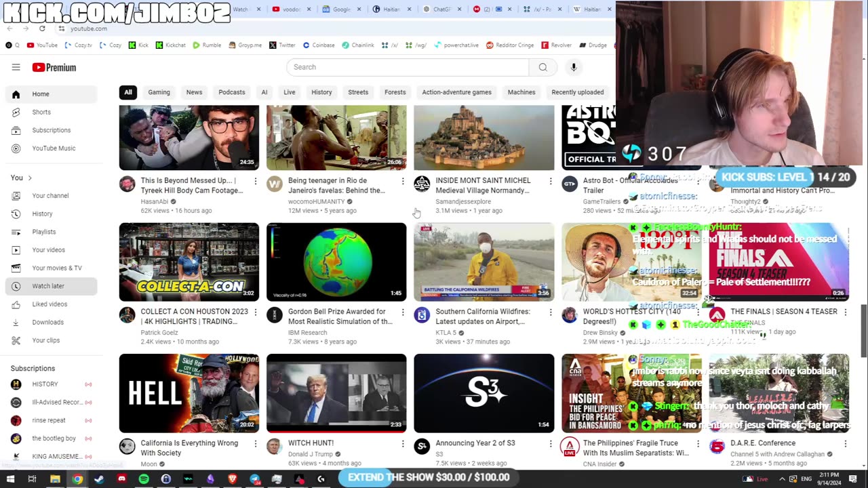
Task: Open the YouTube hamburger guide menu
Action: coord(16,67)
